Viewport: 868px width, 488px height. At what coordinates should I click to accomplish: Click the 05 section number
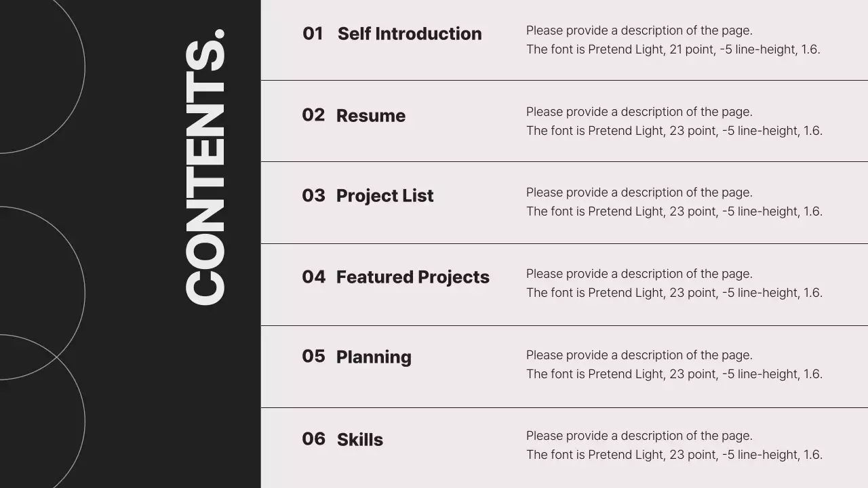313,357
